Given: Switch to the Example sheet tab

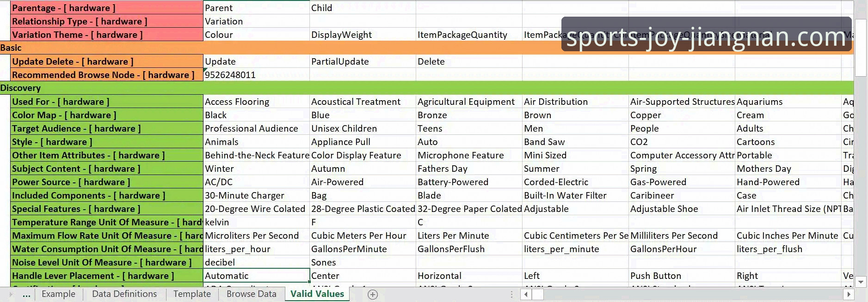Looking at the screenshot, I should (x=58, y=294).
